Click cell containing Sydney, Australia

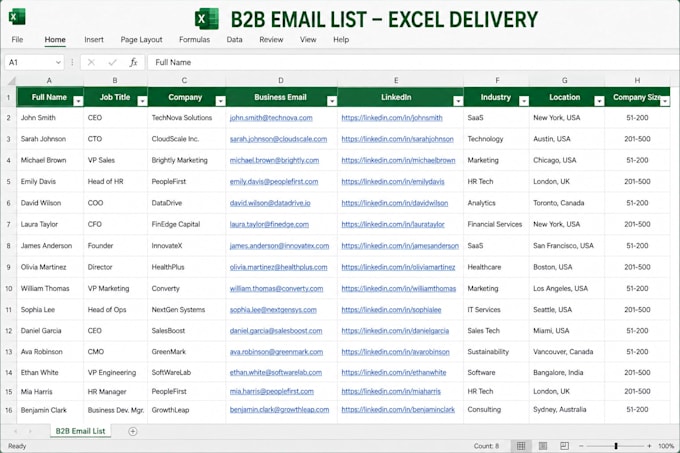click(567, 409)
